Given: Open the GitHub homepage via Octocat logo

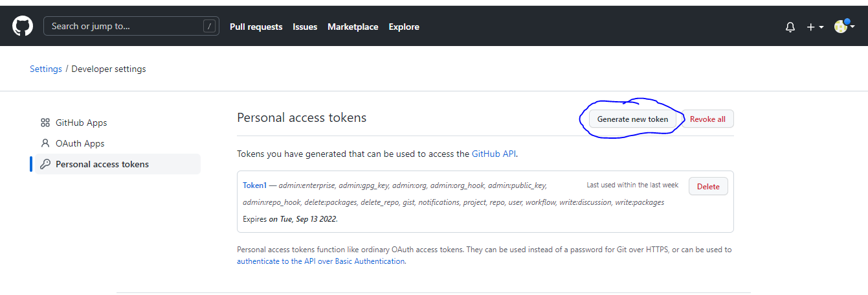Looking at the screenshot, I should [23, 27].
